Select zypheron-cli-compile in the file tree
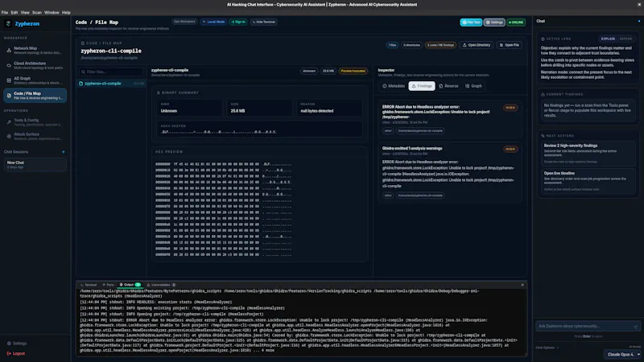Screen dimensions: 644x362 (112, 84)
